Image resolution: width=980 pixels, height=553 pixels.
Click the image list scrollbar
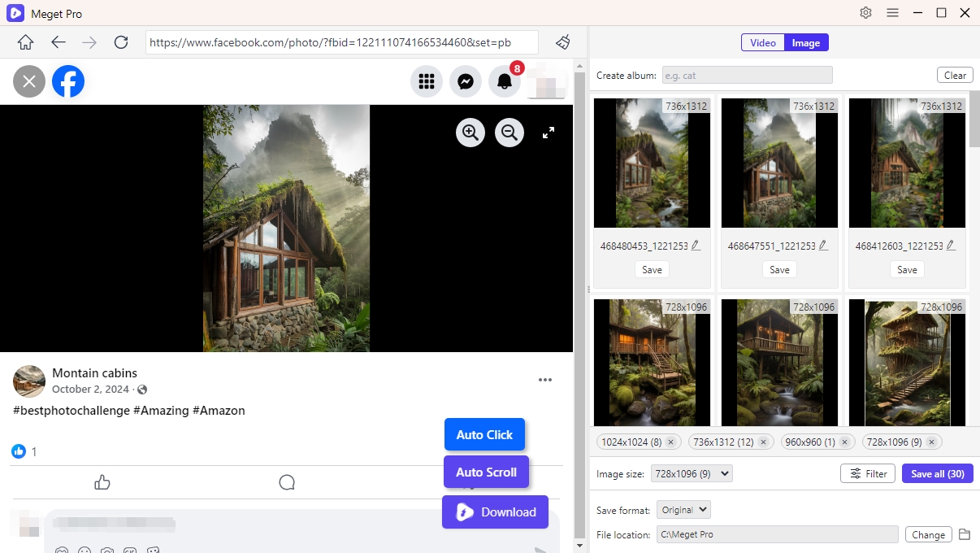[974, 119]
